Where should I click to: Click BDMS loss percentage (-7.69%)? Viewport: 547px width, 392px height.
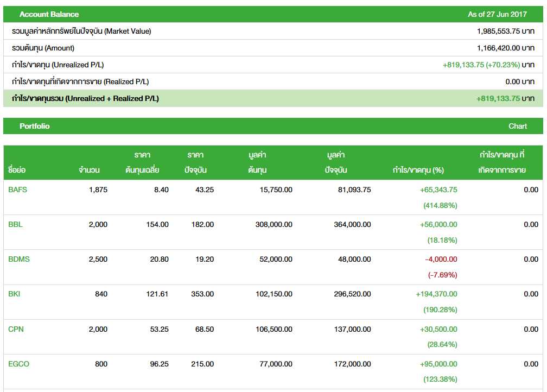pyautogui.click(x=442, y=275)
